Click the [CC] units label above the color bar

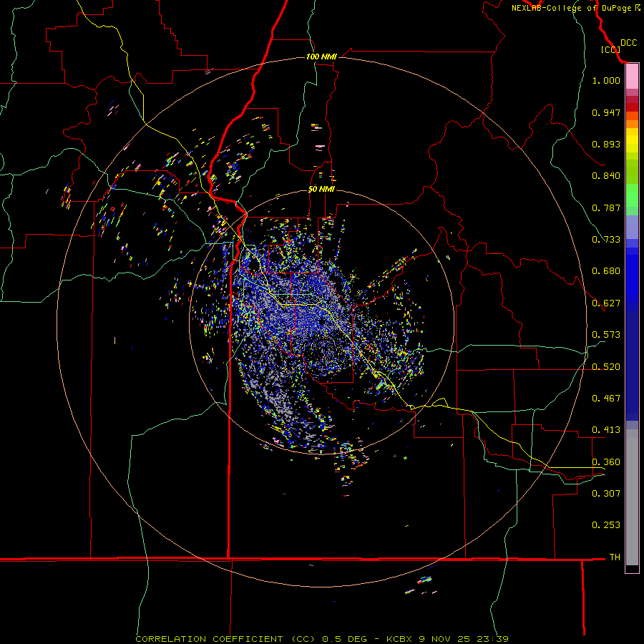coord(610,49)
